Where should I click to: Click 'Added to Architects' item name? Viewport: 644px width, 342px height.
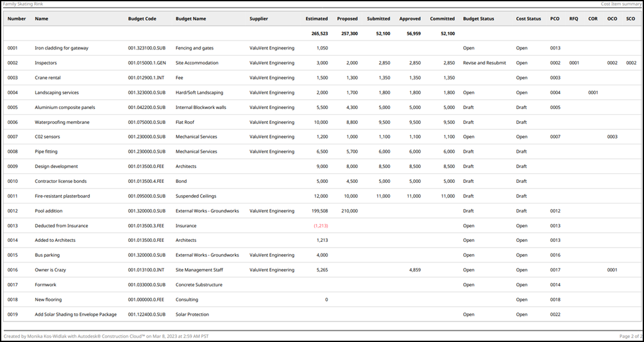[55, 240]
